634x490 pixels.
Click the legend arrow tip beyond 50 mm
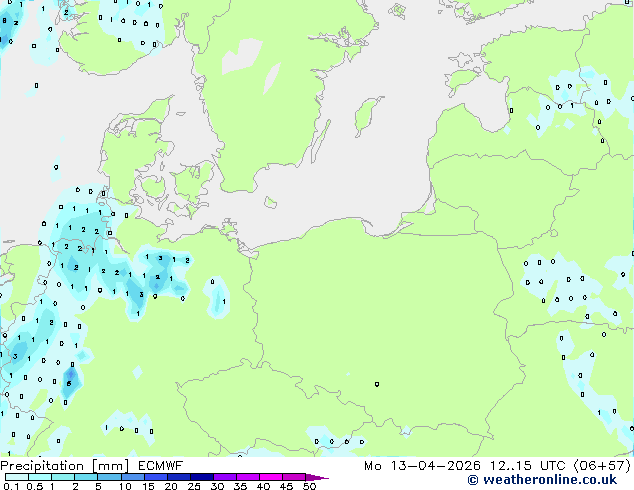tap(317, 477)
